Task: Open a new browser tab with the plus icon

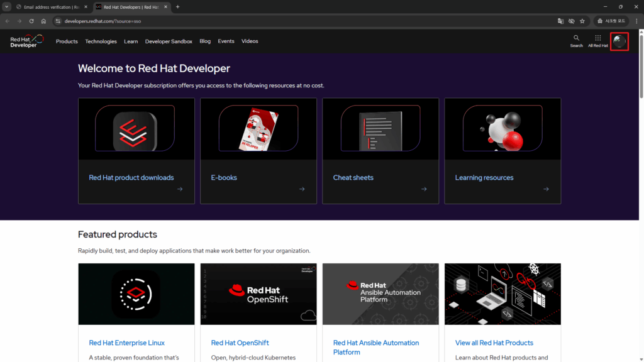Action: 177,7
